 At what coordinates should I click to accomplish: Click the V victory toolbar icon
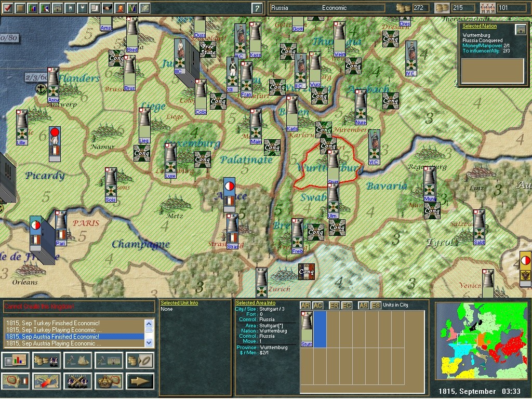[132, 8]
